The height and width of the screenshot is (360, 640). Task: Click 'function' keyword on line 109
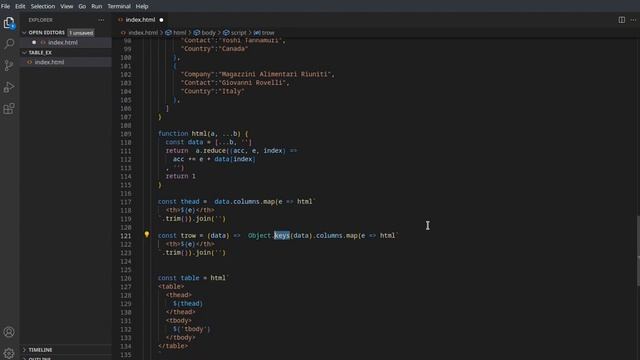coord(173,134)
